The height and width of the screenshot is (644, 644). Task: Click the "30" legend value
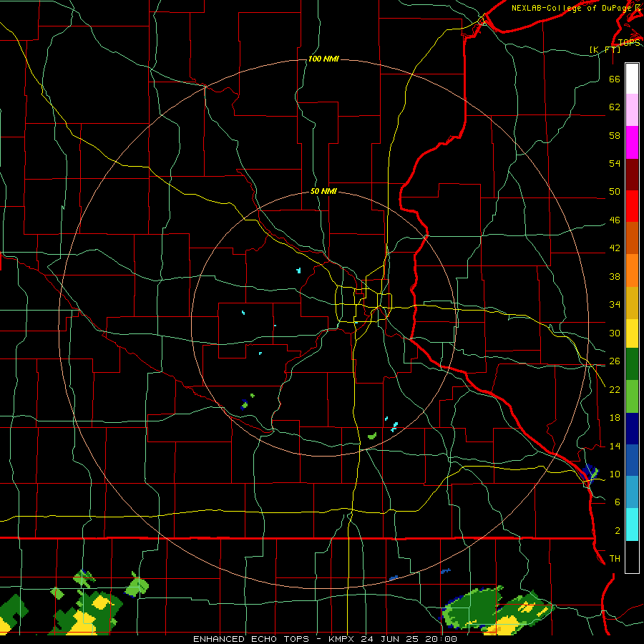(x=615, y=333)
